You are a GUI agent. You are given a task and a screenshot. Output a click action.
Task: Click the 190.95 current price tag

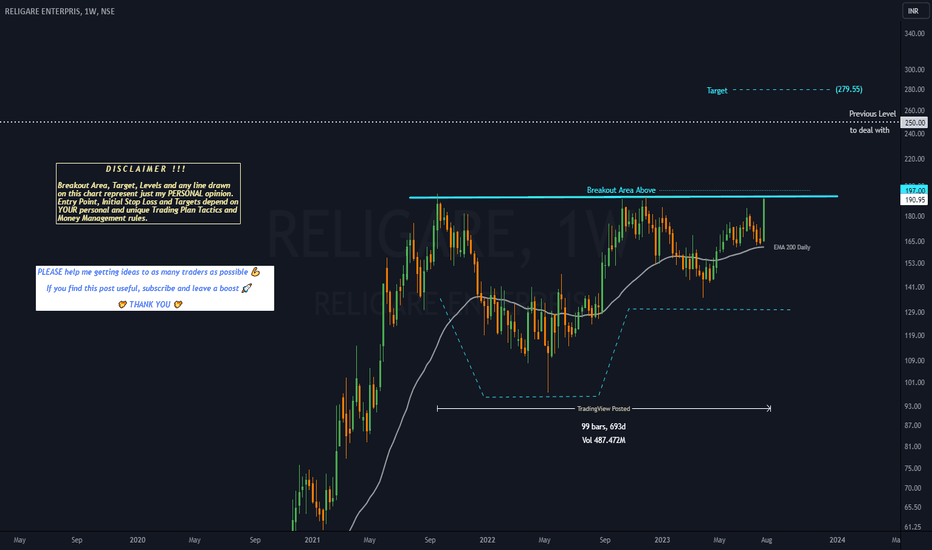pyautogui.click(x=914, y=200)
